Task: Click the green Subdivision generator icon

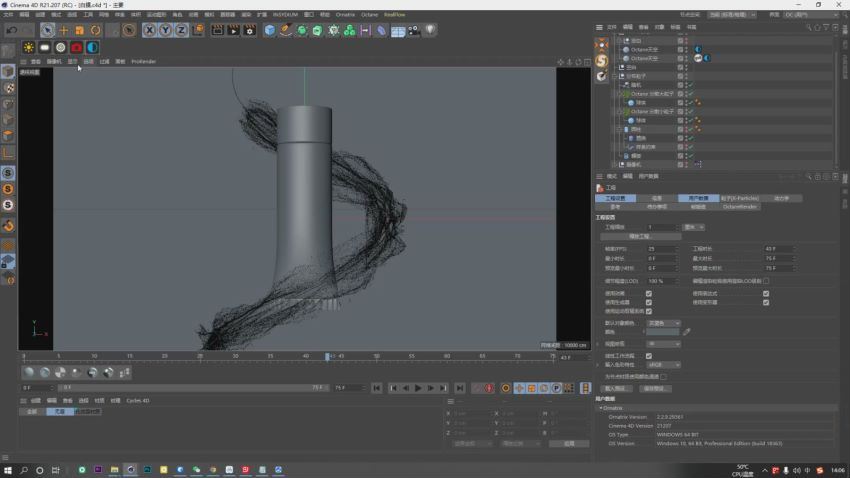Action: tap(301, 30)
